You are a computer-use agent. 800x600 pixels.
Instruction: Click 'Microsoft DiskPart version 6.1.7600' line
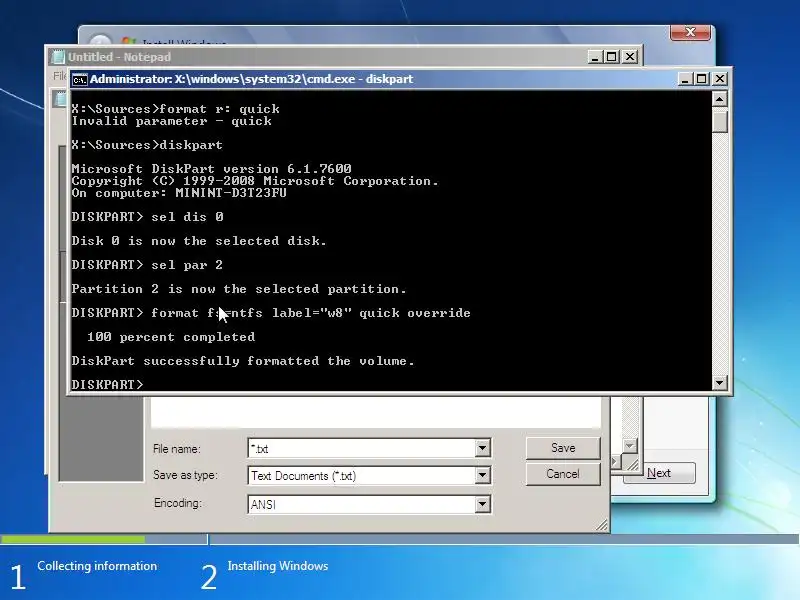[211, 168]
